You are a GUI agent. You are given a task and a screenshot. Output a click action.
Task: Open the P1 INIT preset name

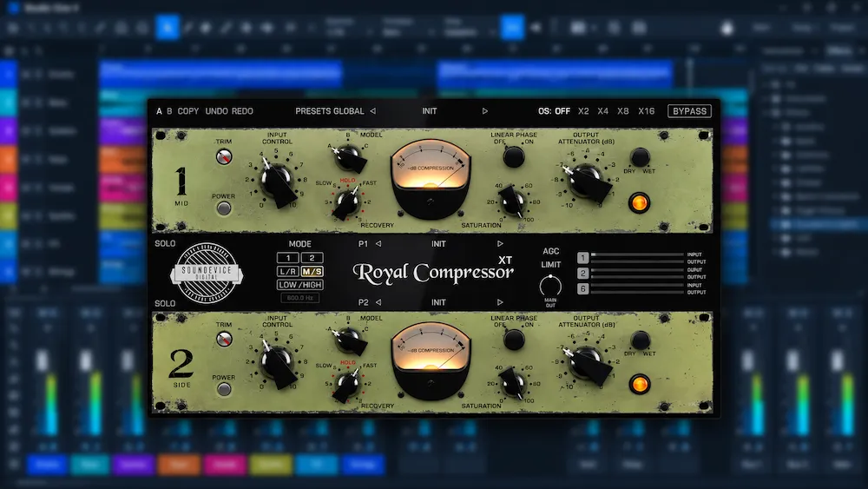click(438, 244)
